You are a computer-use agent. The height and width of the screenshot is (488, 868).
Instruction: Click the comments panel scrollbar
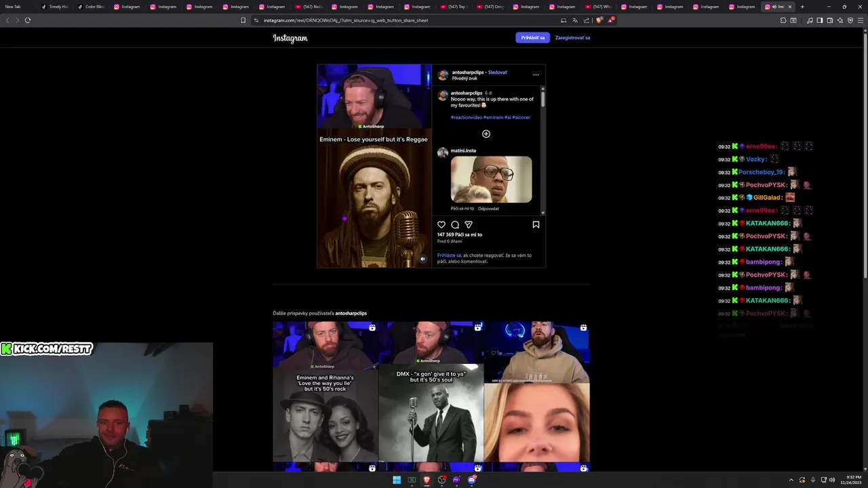coord(543,99)
